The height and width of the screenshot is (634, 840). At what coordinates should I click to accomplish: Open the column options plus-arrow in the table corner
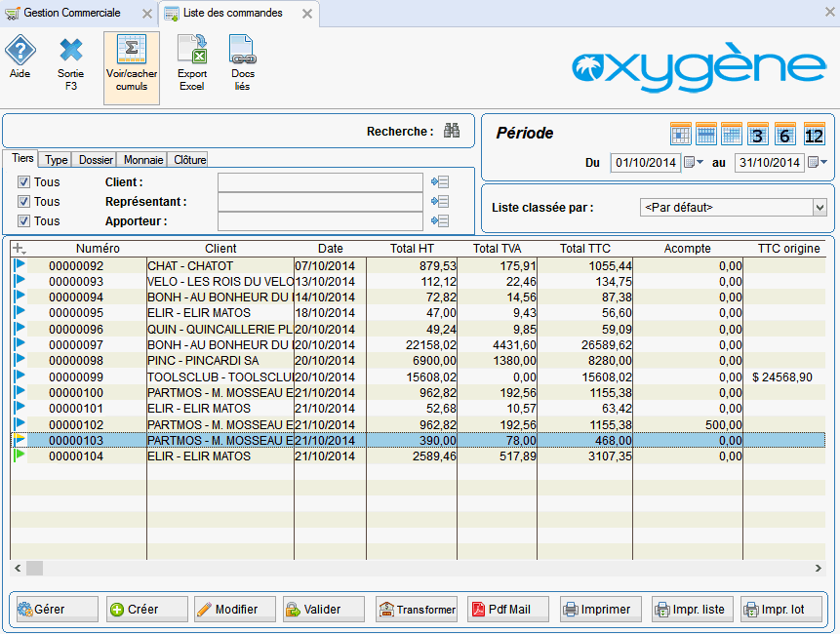pyautogui.click(x=19, y=249)
